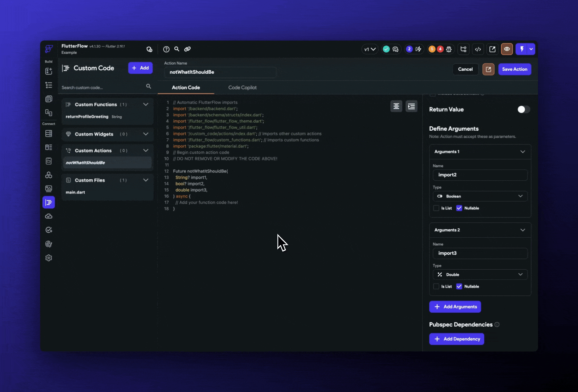
Task: Open the Cloud Functions sidebar icon
Action: pyautogui.click(x=49, y=216)
